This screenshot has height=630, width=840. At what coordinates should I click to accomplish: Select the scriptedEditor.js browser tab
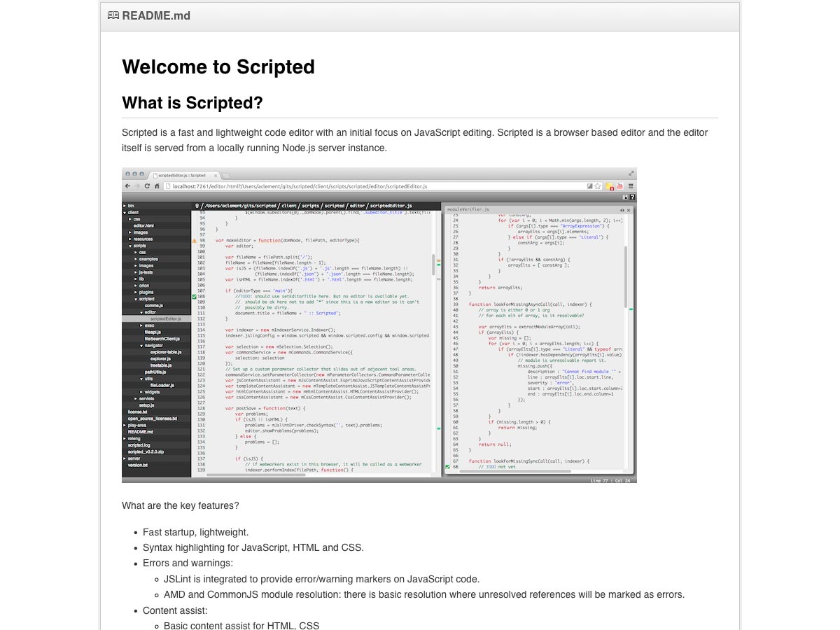pos(182,175)
